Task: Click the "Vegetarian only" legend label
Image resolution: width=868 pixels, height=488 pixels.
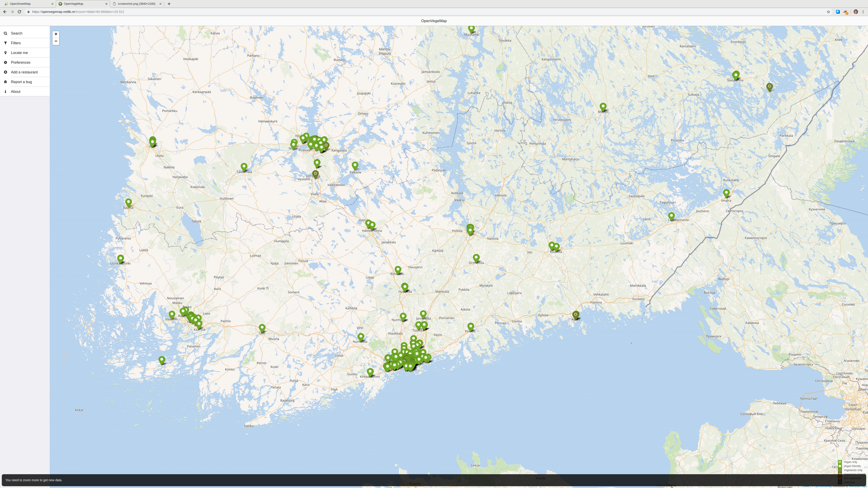Action: (853, 470)
